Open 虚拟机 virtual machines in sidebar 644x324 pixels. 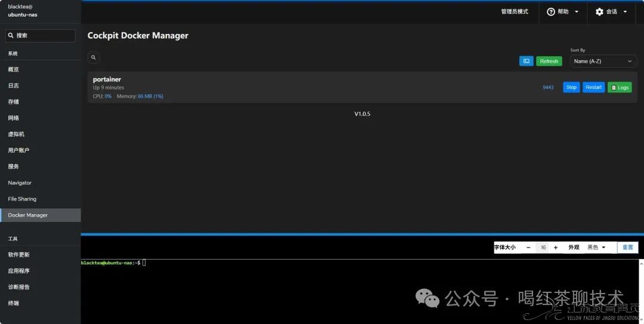(x=41, y=134)
